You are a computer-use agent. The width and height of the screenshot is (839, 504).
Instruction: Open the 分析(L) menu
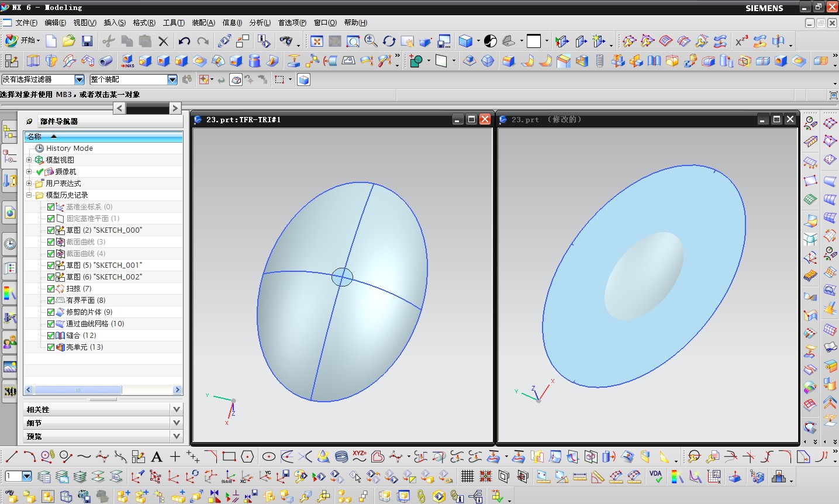point(260,23)
